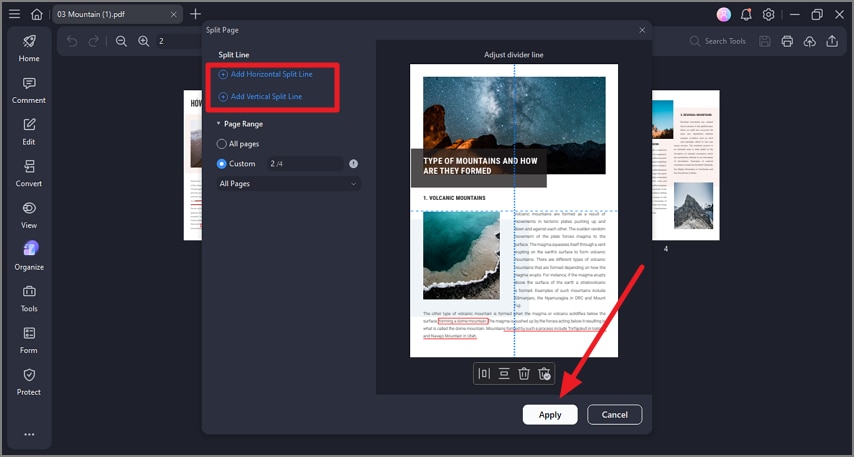Open the Protect sidebar tool
The image size is (854, 457).
click(29, 382)
